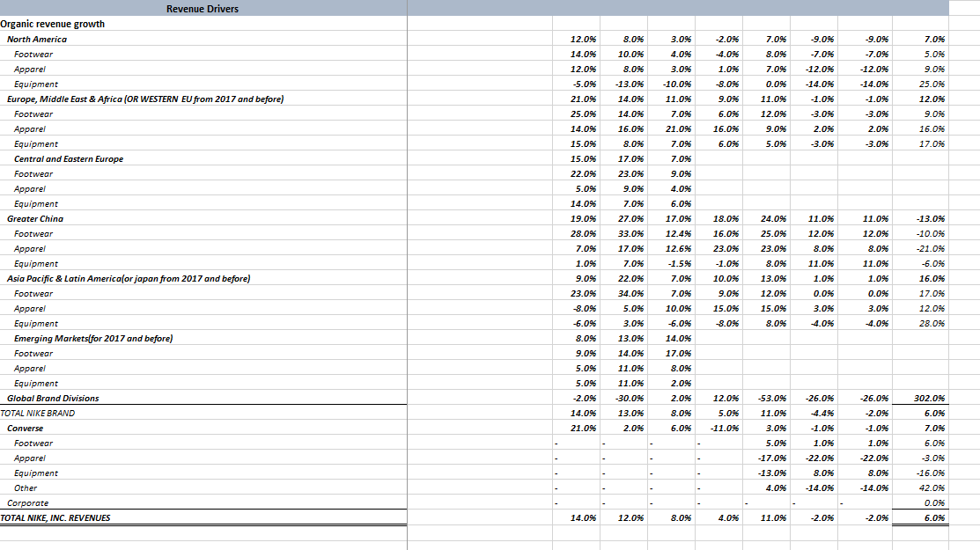
Task: Select the -53.0% Global Brand Divisions cell
Action: [766, 399]
